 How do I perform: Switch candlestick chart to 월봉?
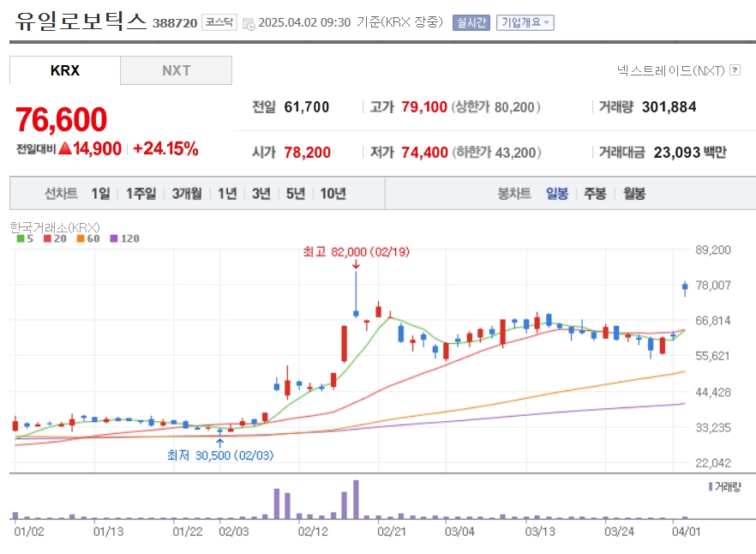click(x=634, y=194)
